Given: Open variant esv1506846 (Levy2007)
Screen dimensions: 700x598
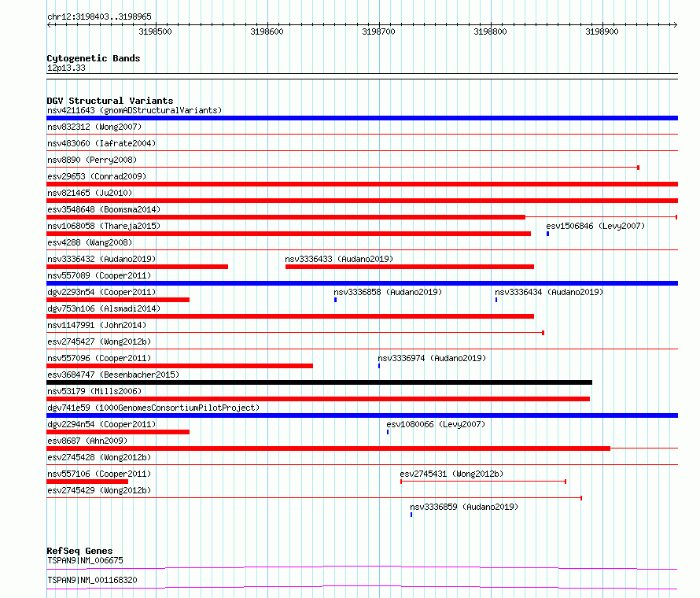Looking at the screenshot, I should click(595, 226).
